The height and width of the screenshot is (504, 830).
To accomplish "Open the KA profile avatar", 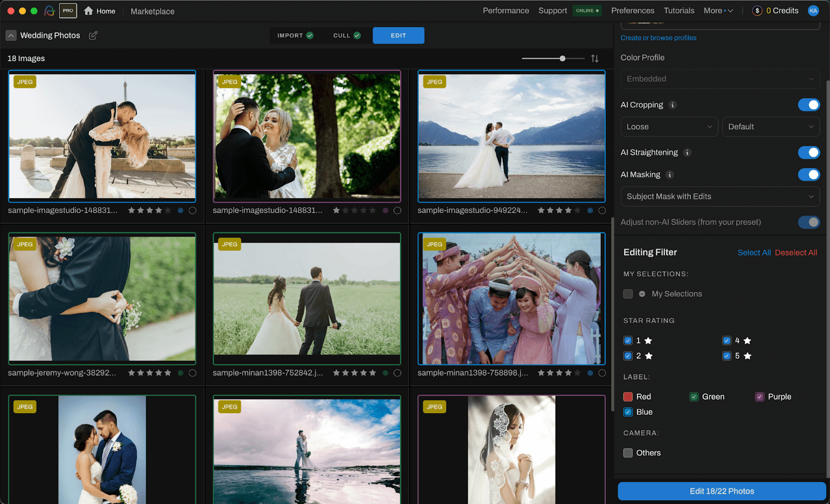I will (813, 10).
